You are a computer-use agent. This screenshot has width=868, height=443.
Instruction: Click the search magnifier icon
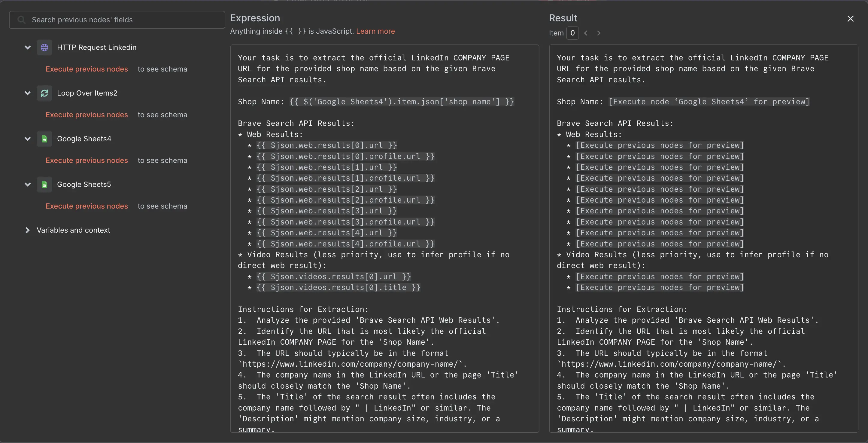[x=21, y=20]
